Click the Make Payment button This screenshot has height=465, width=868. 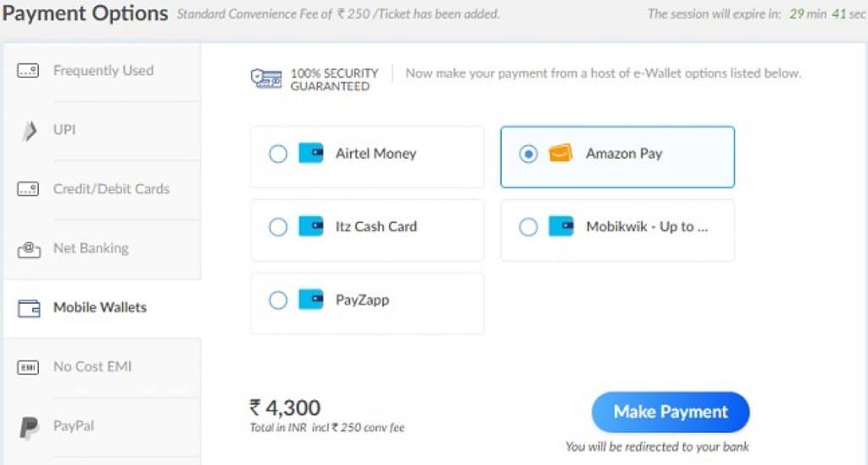(x=670, y=412)
